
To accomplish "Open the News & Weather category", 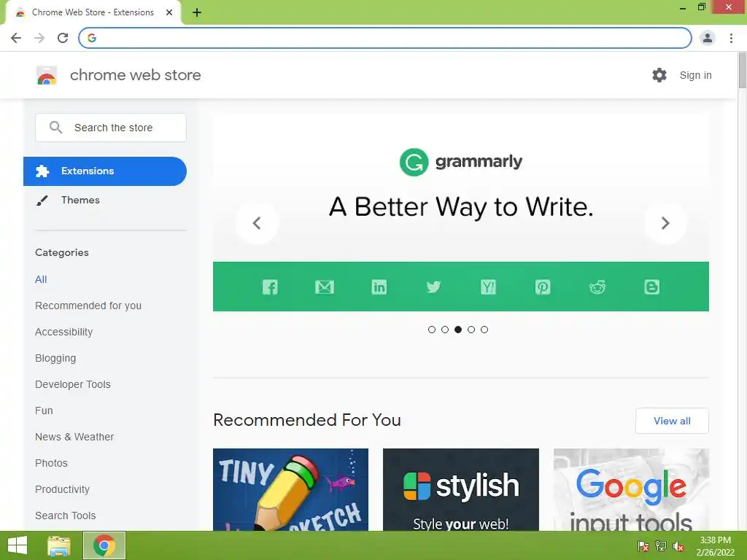I will click(74, 437).
